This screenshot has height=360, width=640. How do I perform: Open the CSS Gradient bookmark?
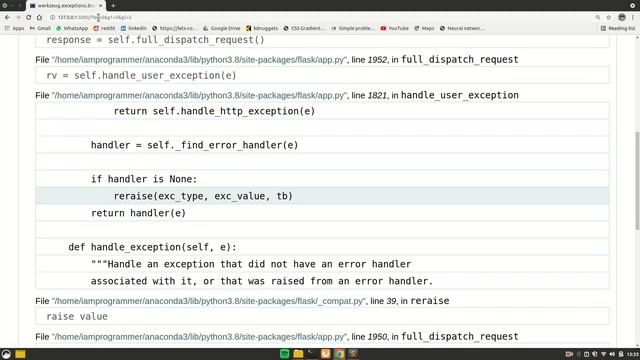(x=304, y=28)
